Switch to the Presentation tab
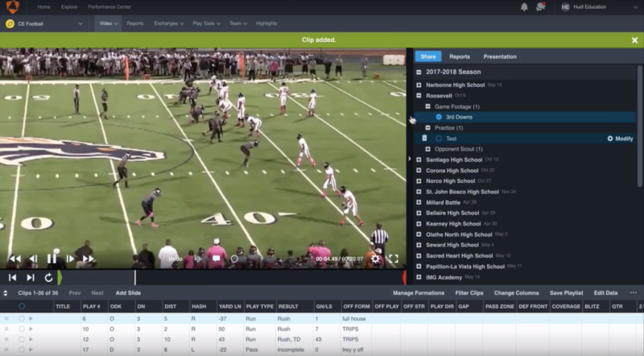 coord(499,56)
